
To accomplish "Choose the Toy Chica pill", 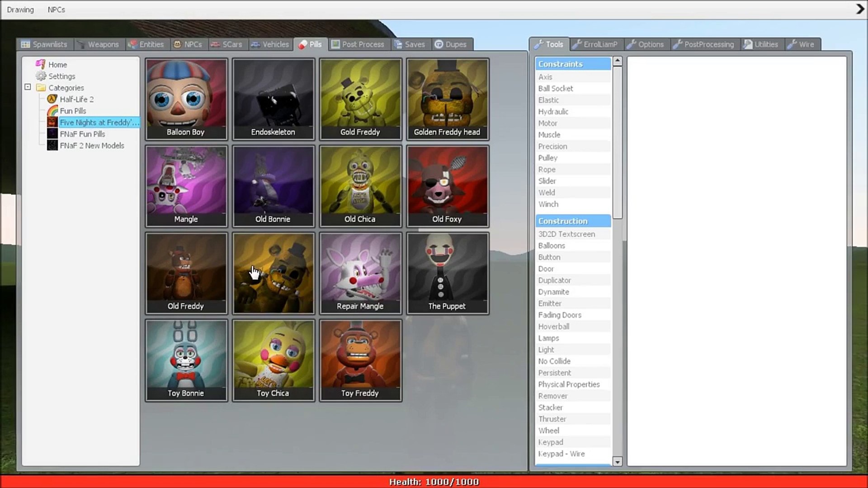I will coord(273,360).
